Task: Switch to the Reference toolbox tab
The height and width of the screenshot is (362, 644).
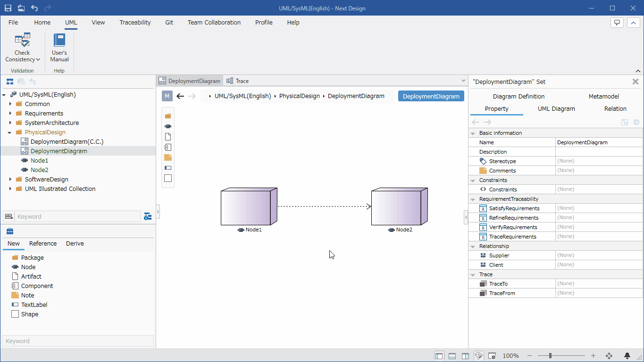Action: pos(43,244)
